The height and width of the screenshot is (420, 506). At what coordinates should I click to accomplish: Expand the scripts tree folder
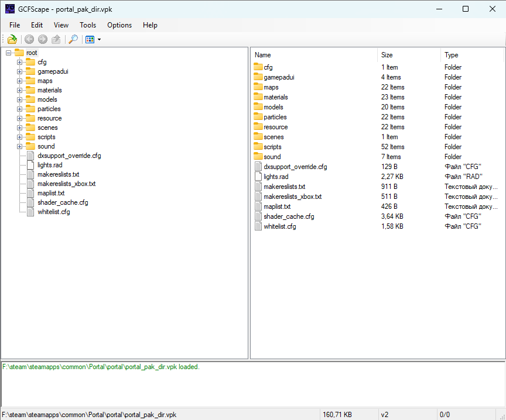coord(20,137)
